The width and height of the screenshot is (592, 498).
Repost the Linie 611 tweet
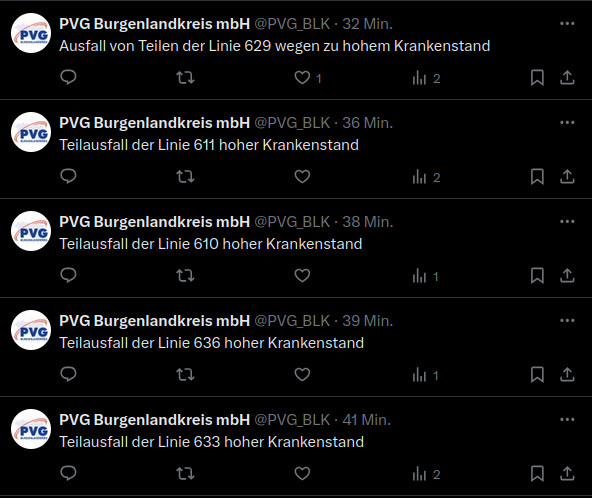pos(185,177)
